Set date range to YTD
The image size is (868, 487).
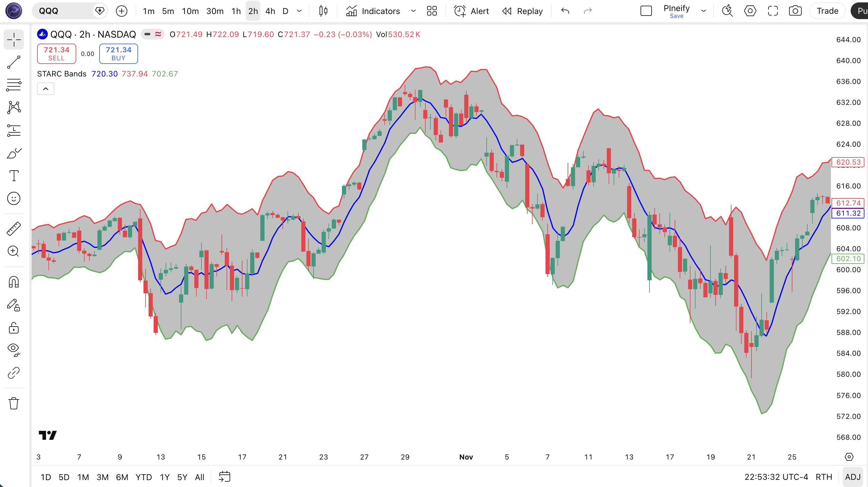click(143, 477)
